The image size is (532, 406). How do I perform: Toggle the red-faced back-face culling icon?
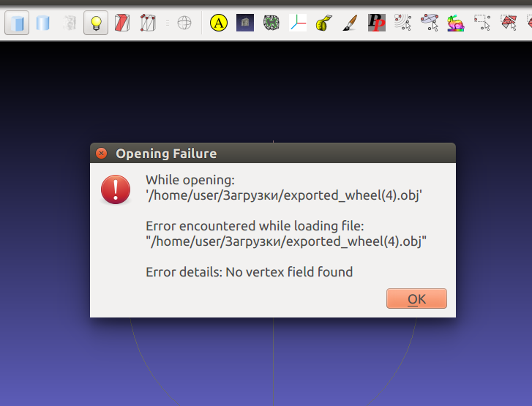point(122,23)
